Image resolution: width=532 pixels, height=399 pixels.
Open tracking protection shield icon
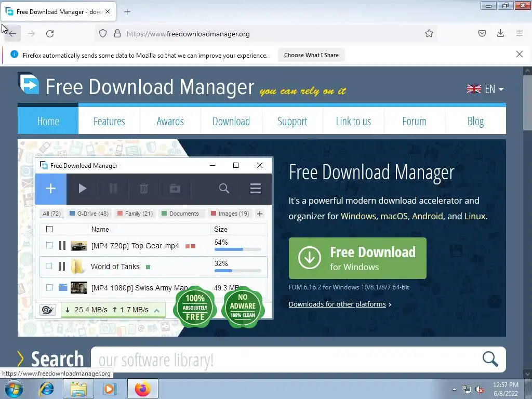click(103, 34)
